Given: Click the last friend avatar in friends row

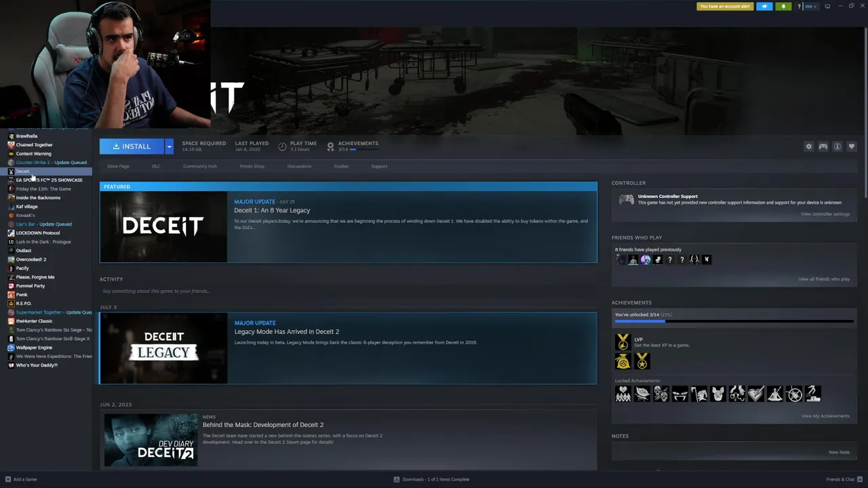Looking at the screenshot, I should pyautogui.click(x=707, y=260).
